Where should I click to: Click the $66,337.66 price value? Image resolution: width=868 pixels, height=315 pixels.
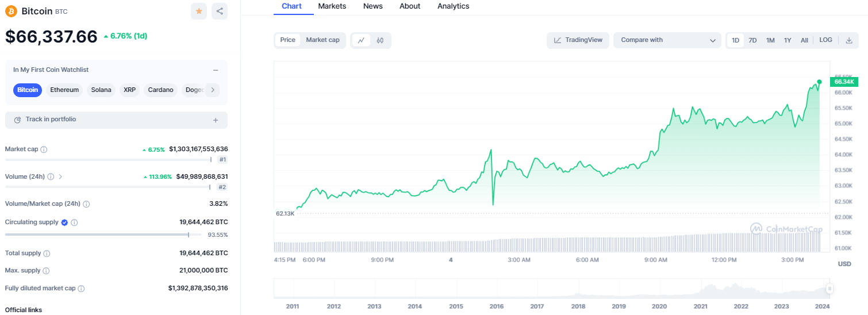coord(51,36)
